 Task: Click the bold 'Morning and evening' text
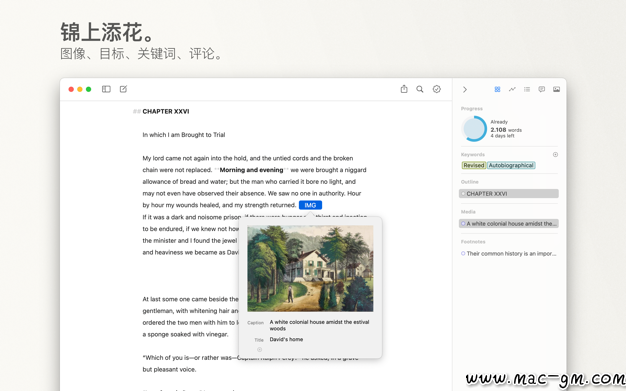tap(251, 170)
